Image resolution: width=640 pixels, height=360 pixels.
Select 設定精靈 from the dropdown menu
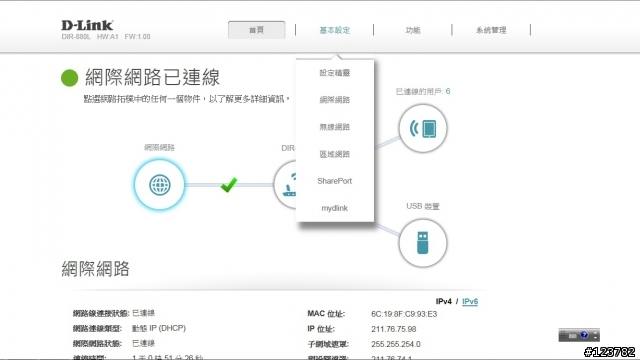335,73
